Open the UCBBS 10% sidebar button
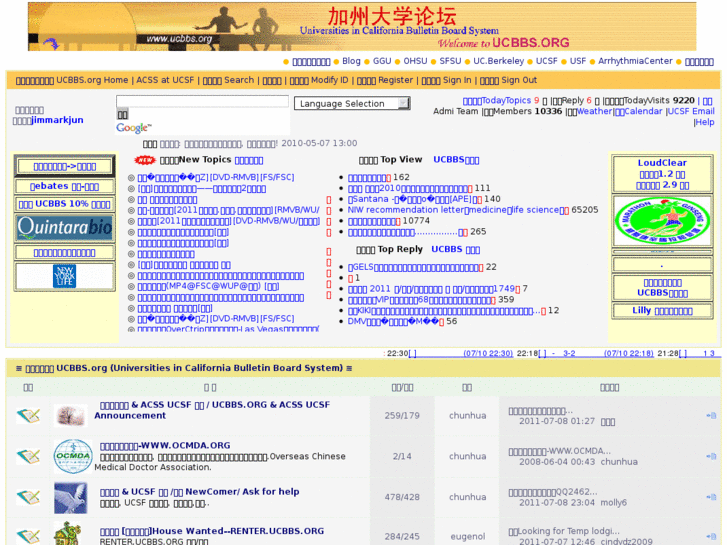Viewport: 727px width, 545px height. pos(64,204)
